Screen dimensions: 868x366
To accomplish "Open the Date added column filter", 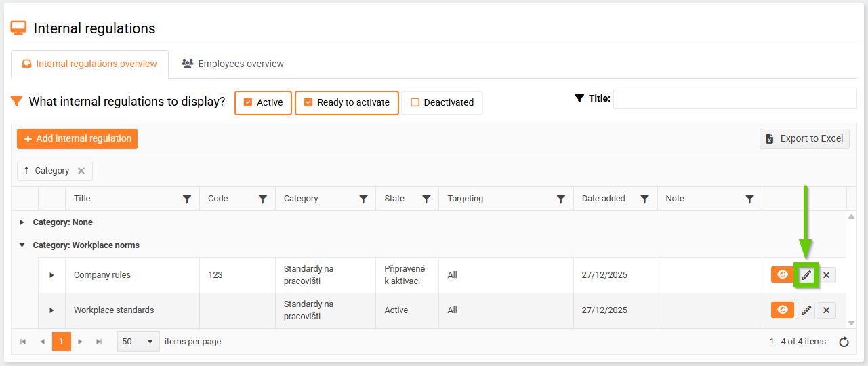I will (x=644, y=199).
